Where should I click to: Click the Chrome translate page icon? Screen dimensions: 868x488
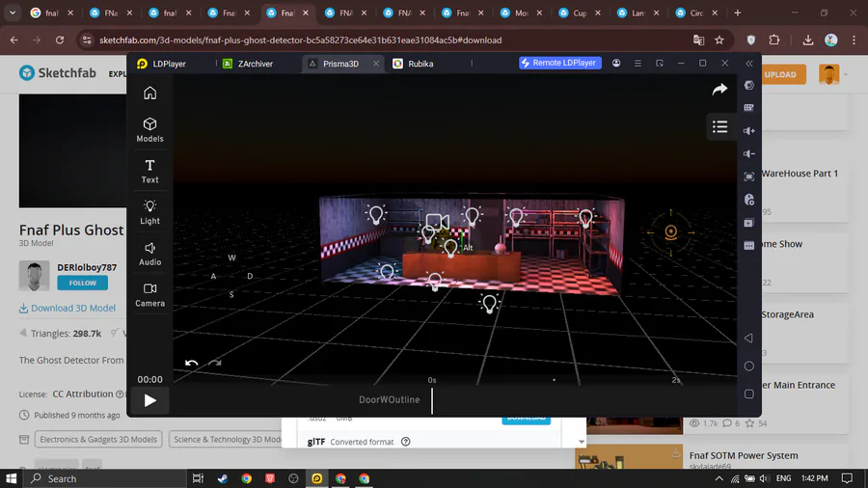[x=698, y=40]
